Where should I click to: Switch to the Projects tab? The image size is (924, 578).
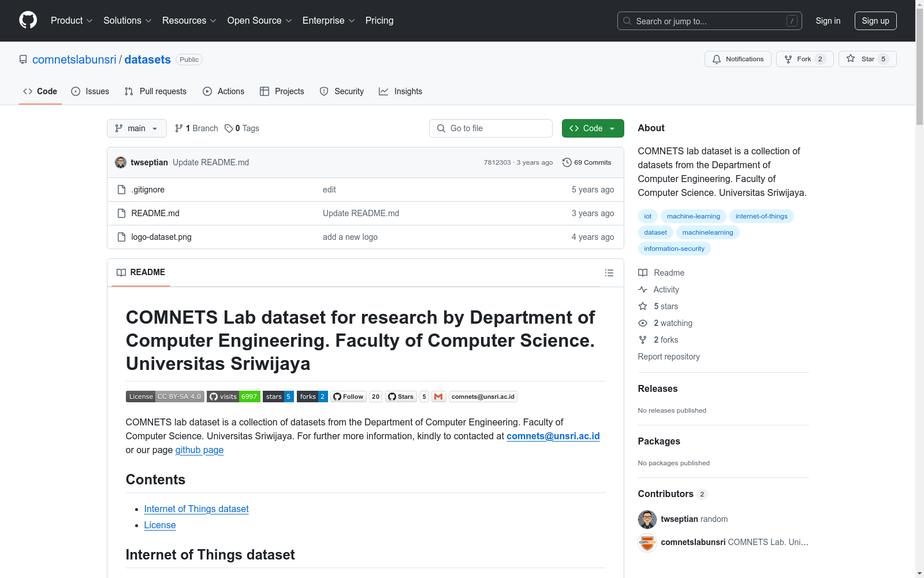[282, 91]
